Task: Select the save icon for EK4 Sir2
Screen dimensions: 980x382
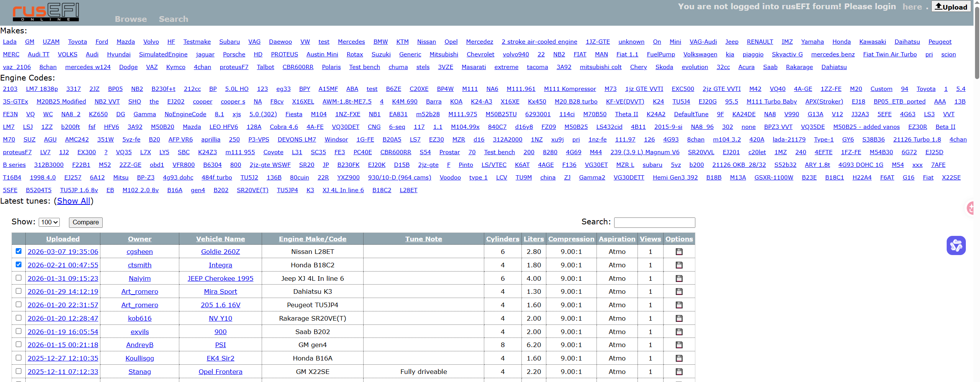Action: pyautogui.click(x=679, y=359)
